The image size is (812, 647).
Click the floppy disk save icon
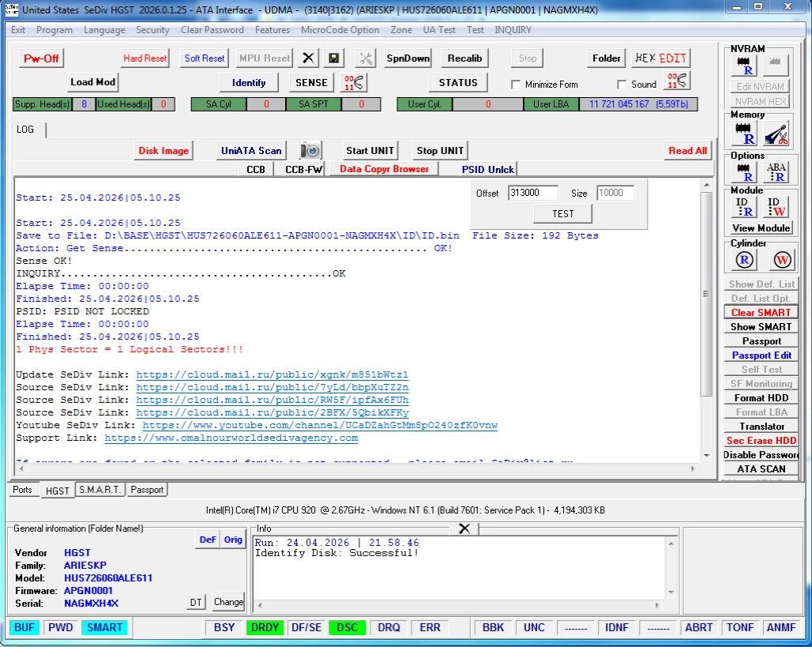point(334,58)
